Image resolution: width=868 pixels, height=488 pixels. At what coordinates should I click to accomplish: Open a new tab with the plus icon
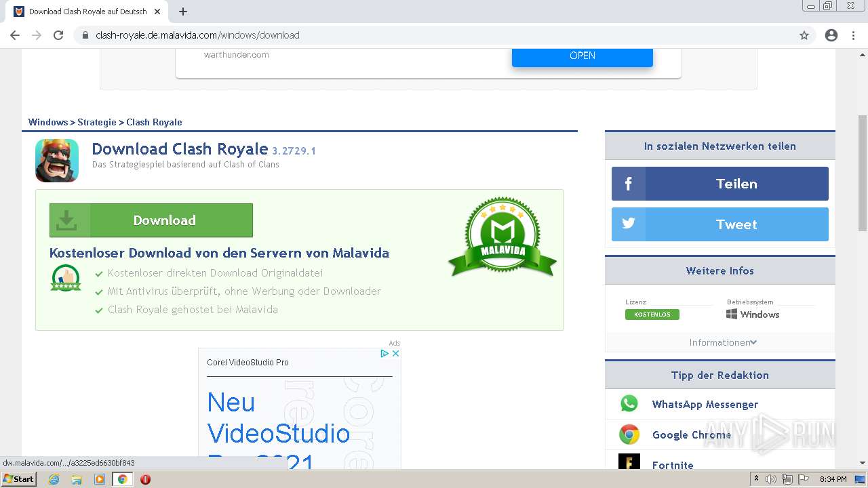point(183,12)
